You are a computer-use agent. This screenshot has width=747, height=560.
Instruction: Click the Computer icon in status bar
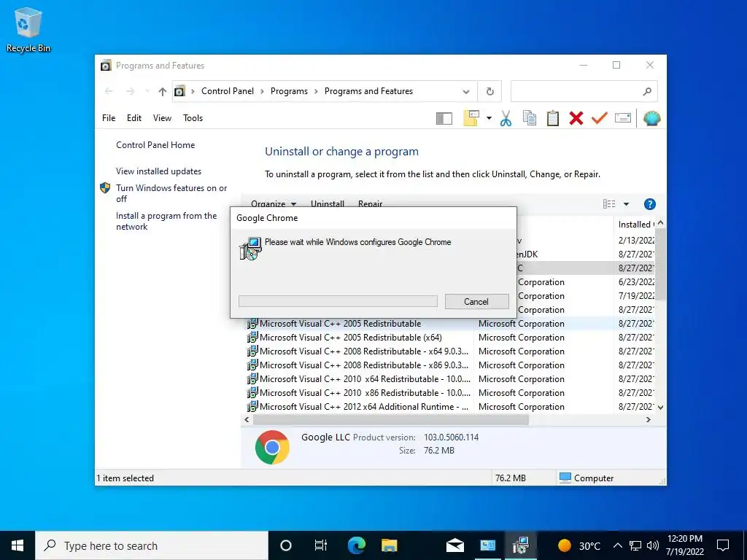click(x=565, y=478)
